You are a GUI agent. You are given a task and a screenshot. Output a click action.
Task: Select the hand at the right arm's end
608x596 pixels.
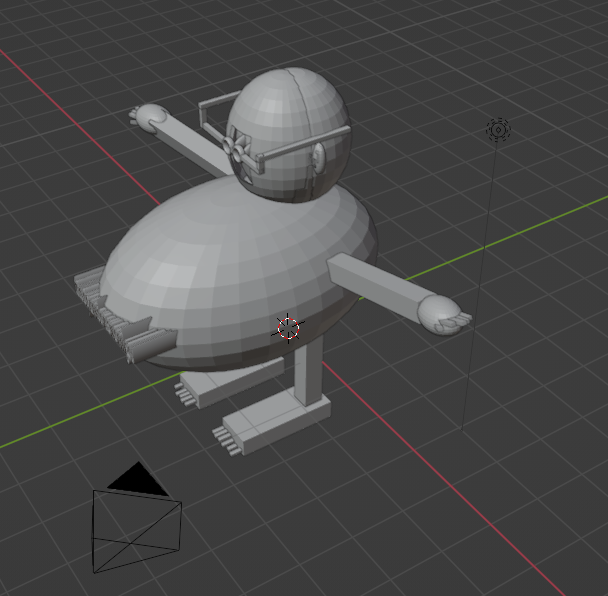(443, 313)
